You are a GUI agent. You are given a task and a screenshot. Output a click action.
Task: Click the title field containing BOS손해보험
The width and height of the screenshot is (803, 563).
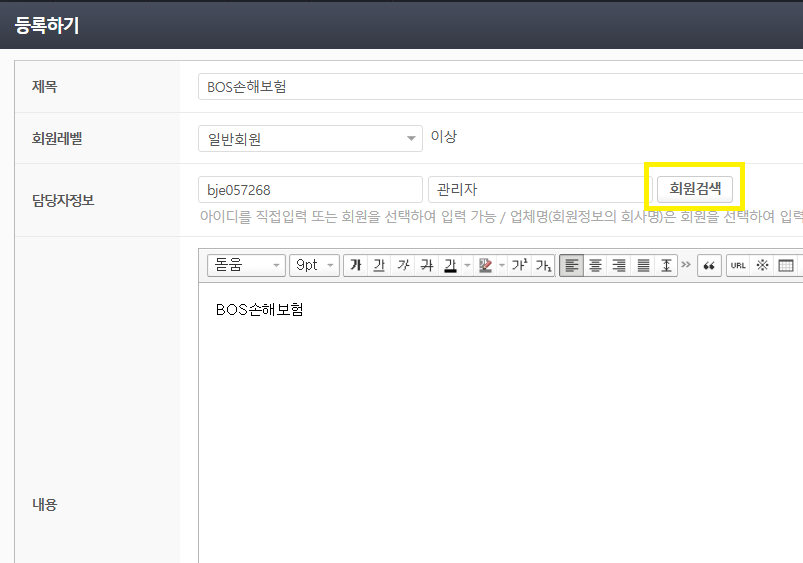click(x=500, y=87)
